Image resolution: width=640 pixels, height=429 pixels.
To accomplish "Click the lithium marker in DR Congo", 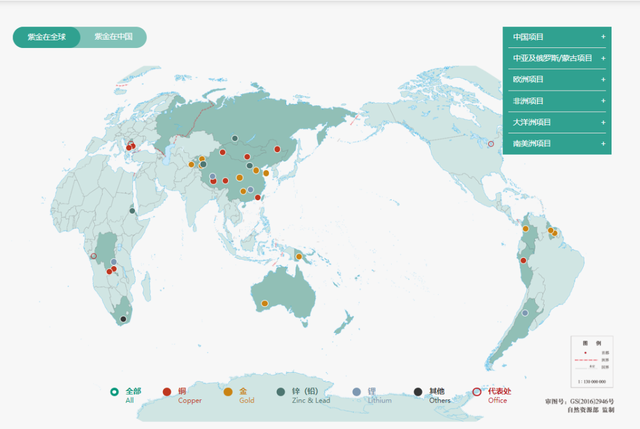I will (x=113, y=262).
